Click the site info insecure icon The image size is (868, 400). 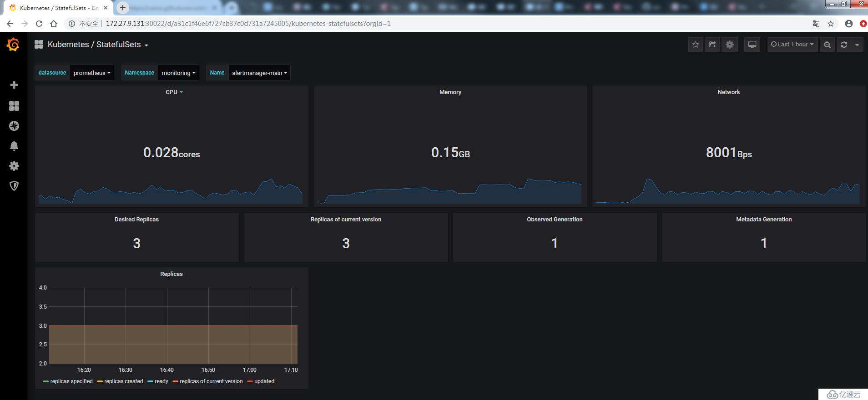tap(72, 24)
